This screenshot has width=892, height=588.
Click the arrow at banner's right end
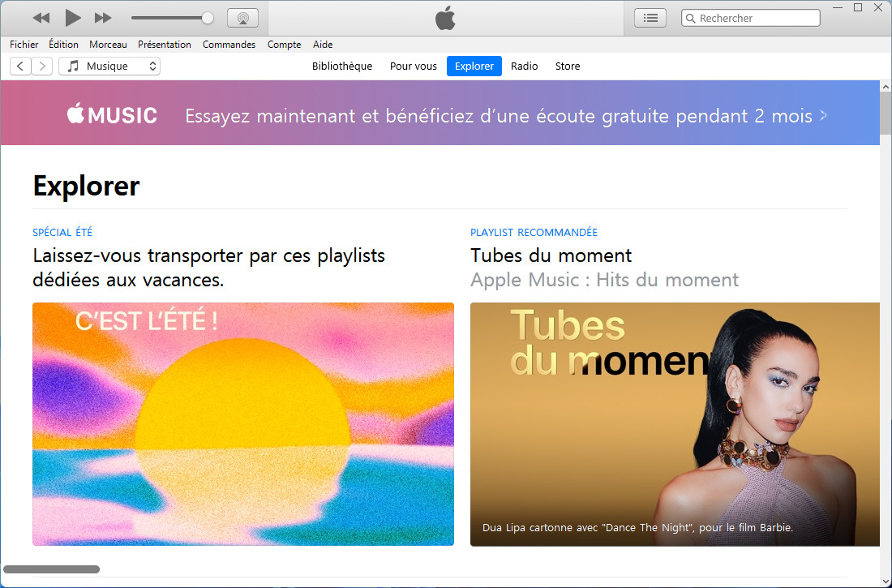pyautogui.click(x=823, y=115)
